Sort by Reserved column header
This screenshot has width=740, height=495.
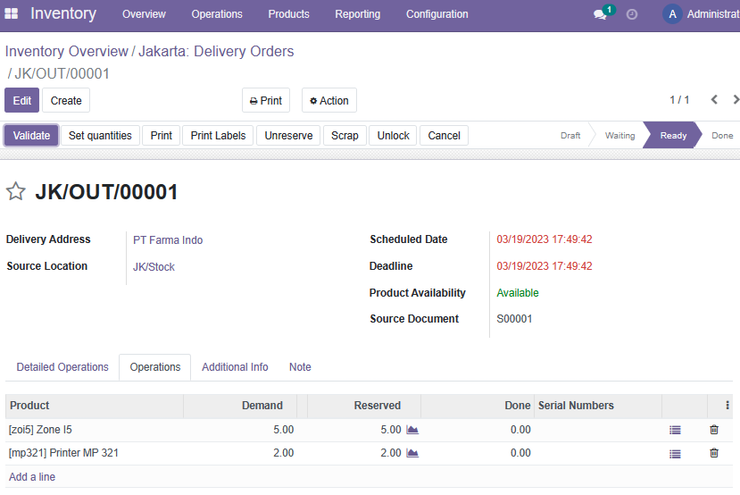click(x=364, y=405)
